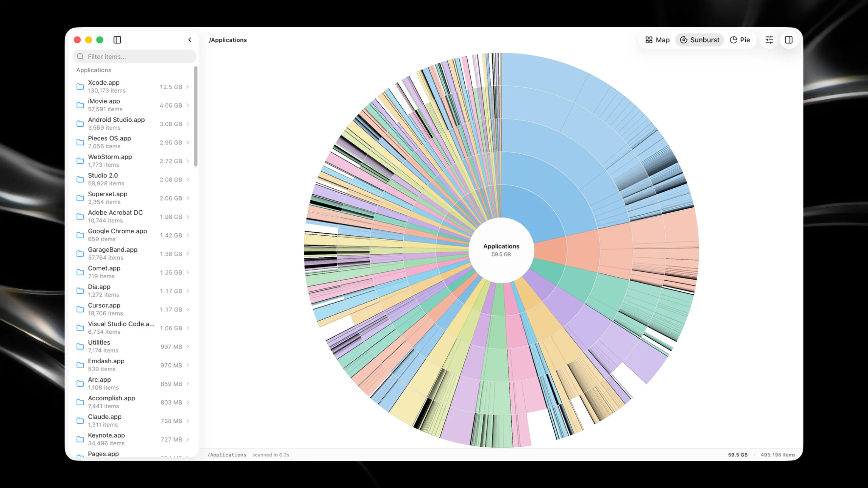The height and width of the screenshot is (488, 868).
Task: Click the 130,173 items count
Action: pyautogui.click(x=107, y=91)
